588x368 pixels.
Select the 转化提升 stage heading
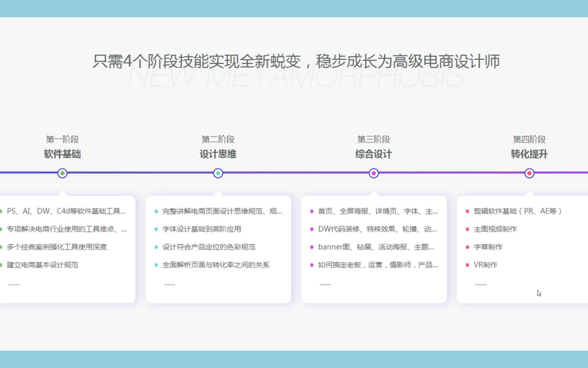pos(529,154)
